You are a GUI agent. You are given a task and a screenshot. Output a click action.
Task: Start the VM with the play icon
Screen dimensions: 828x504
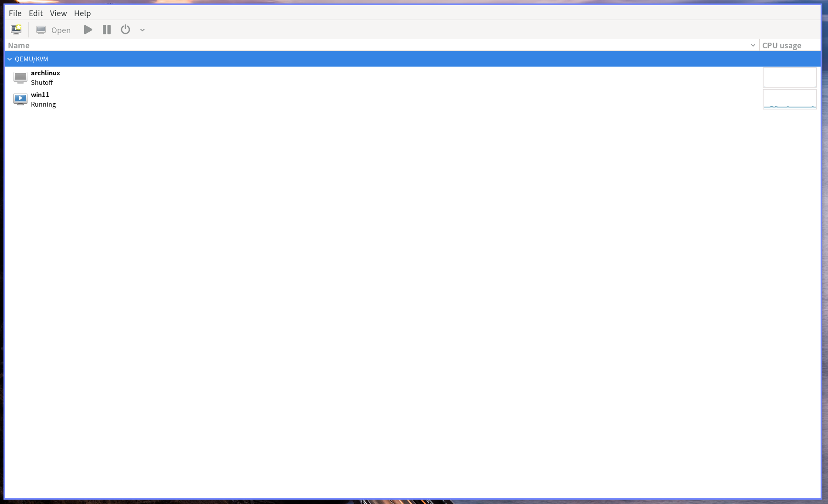[x=88, y=30]
